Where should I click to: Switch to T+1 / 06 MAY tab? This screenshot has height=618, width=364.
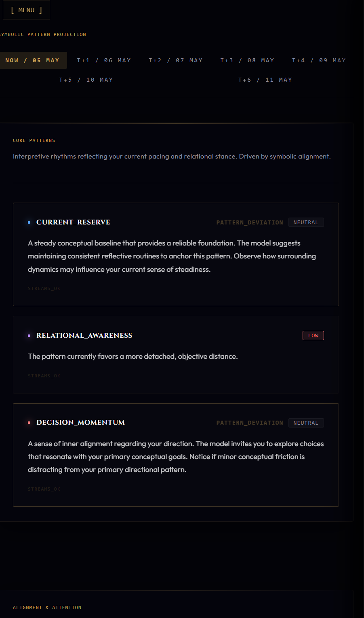(x=104, y=60)
